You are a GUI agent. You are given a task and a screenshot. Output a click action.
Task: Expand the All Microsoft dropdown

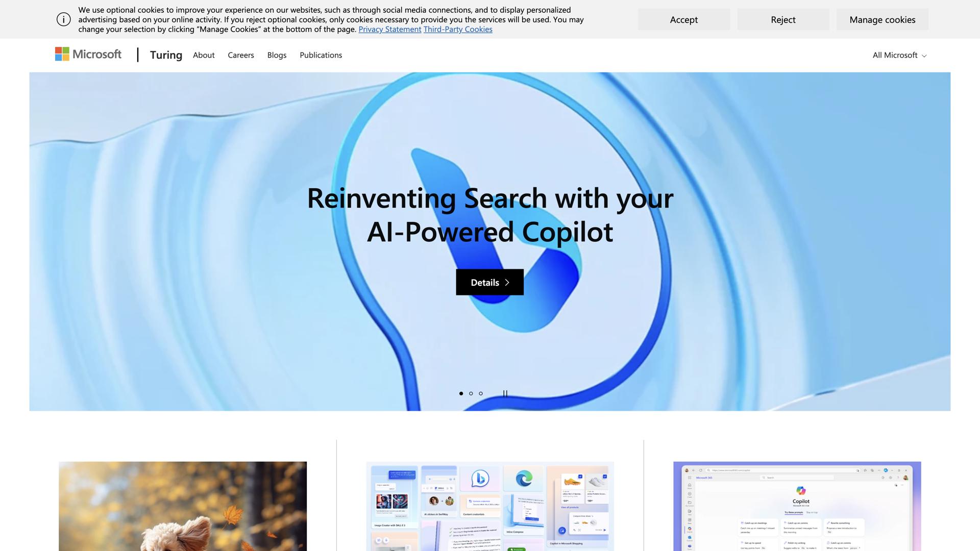point(899,55)
